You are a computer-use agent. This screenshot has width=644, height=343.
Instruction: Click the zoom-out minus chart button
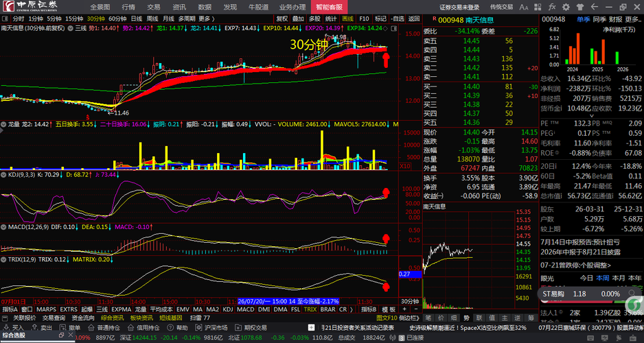(x=415, y=309)
